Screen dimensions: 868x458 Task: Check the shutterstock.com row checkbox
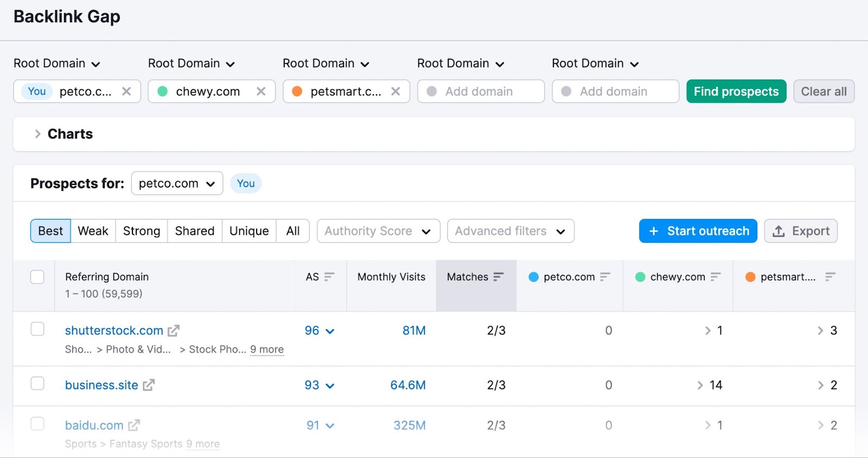37,329
